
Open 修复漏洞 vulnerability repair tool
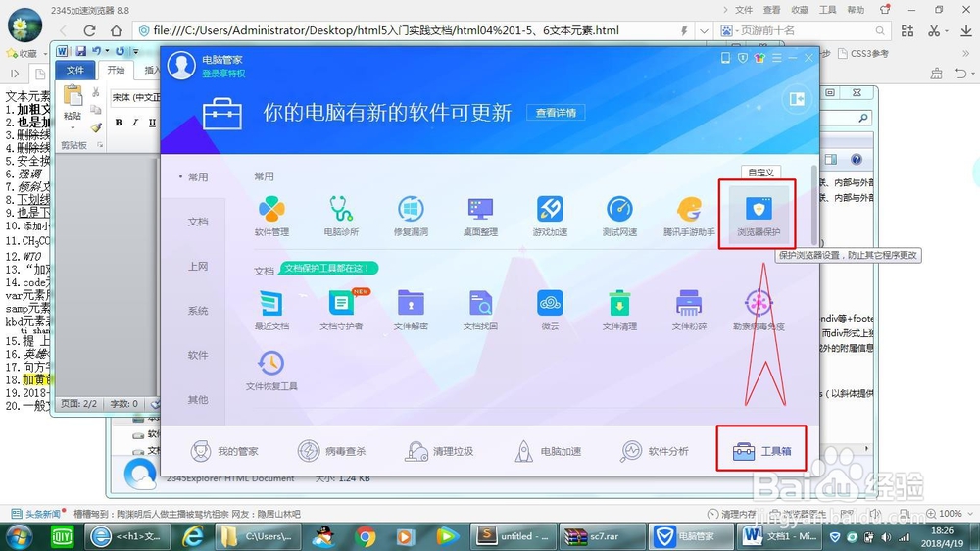pyautogui.click(x=411, y=217)
